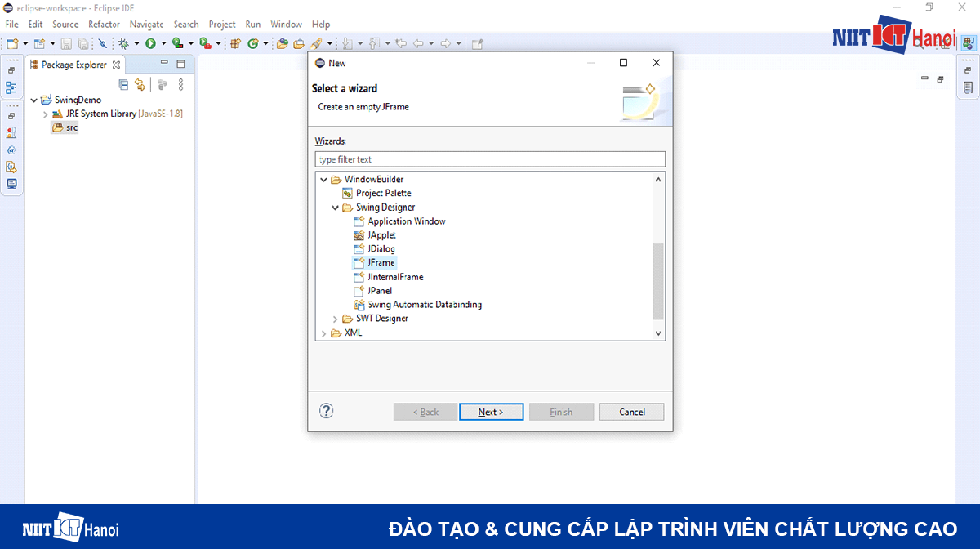Viewport: 980px width, 549px height.
Task: Collapse the WindowBuilder wizard category
Action: coord(323,179)
